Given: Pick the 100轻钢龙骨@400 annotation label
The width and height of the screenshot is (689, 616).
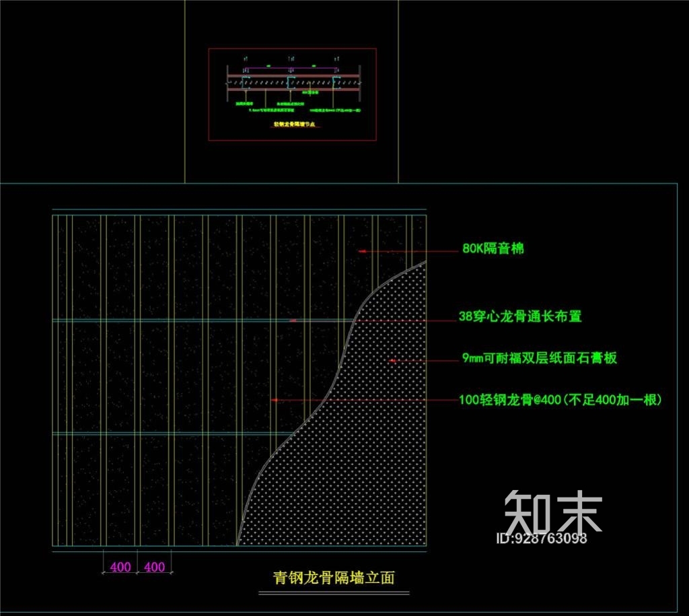Looking at the screenshot, I should coord(560,400).
